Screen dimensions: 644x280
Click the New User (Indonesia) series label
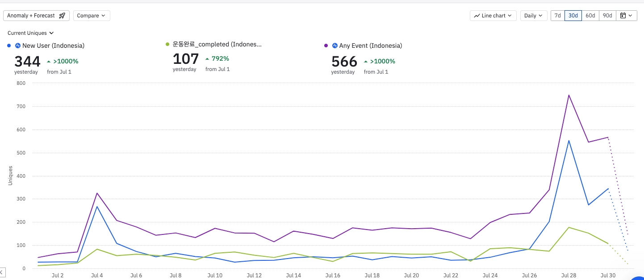tap(53, 46)
